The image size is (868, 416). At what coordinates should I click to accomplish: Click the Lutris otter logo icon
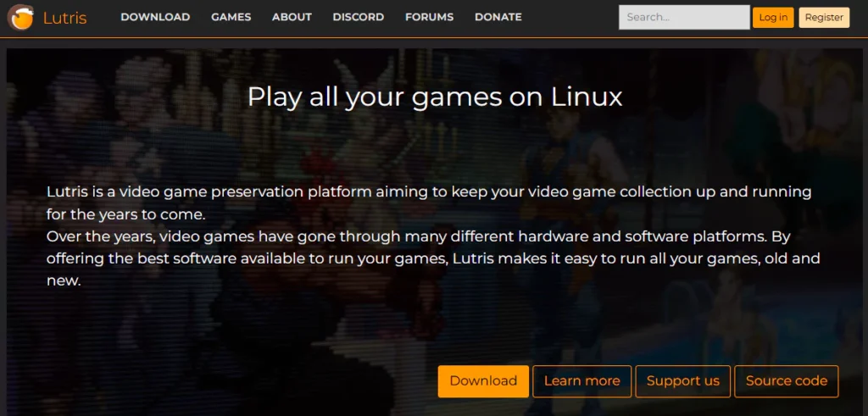pos(20,17)
